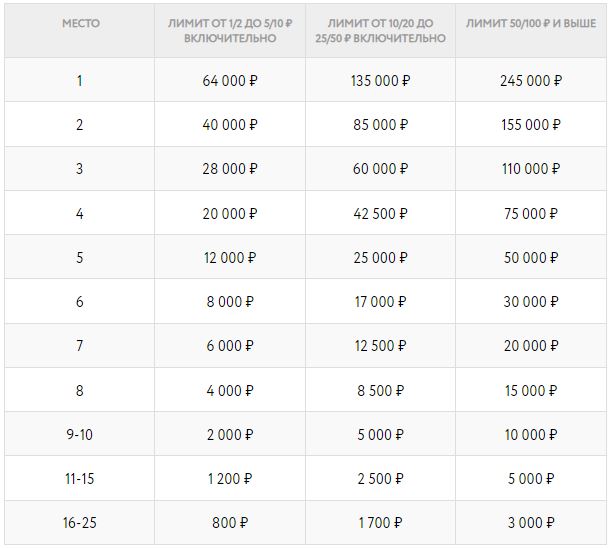610x548 pixels.
Task: Click the 28 000 ₽ cell
Action: [x=230, y=169]
